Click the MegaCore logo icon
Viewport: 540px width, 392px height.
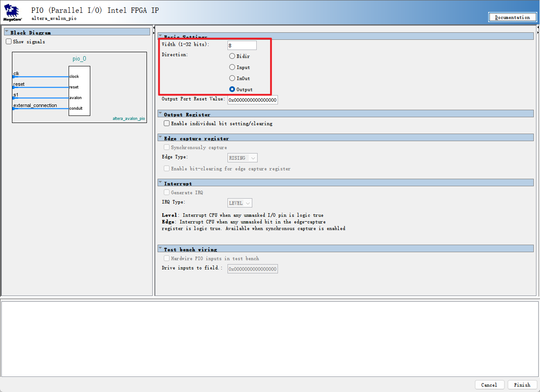(x=12, y=12)
